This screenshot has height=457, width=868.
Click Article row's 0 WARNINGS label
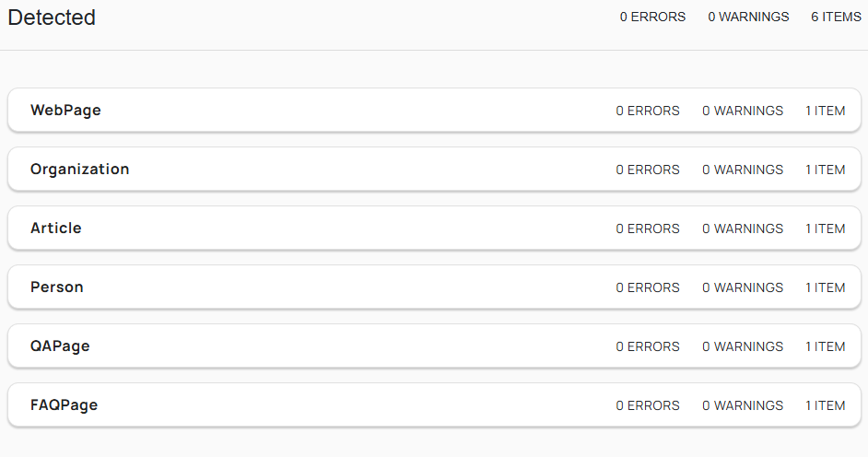(743, 228)
